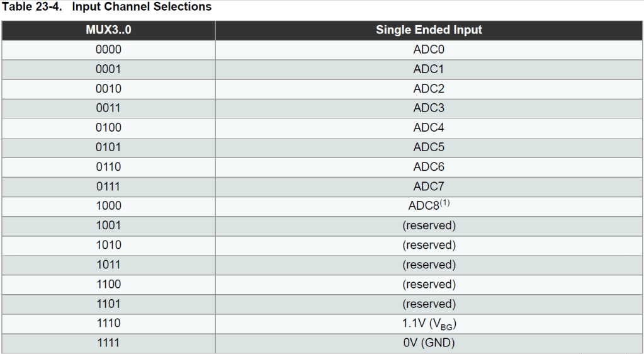Click the ADC0 cell
Image resolution: width=644 pixels, height=354 pixels.
pyautogui.click(x=429, y=49)
